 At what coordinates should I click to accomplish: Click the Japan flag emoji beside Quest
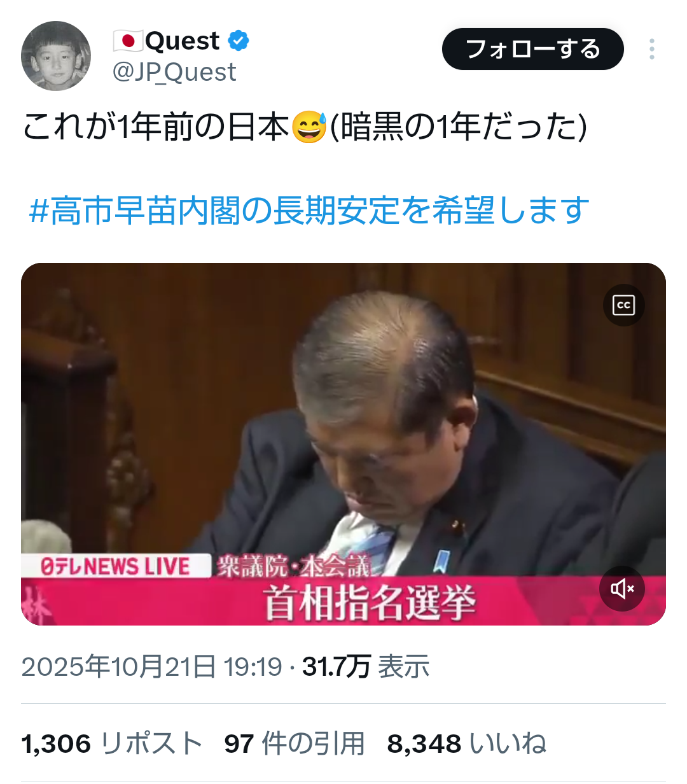pyautogui.click(x=128, y=41)
